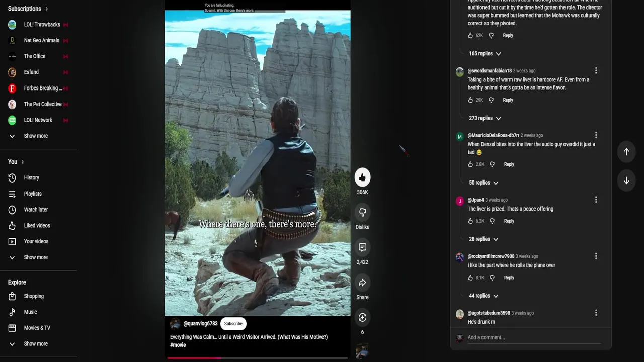Subscribe to @quanvlog6783
644x362 pixels.
click(x=233, y=324)
